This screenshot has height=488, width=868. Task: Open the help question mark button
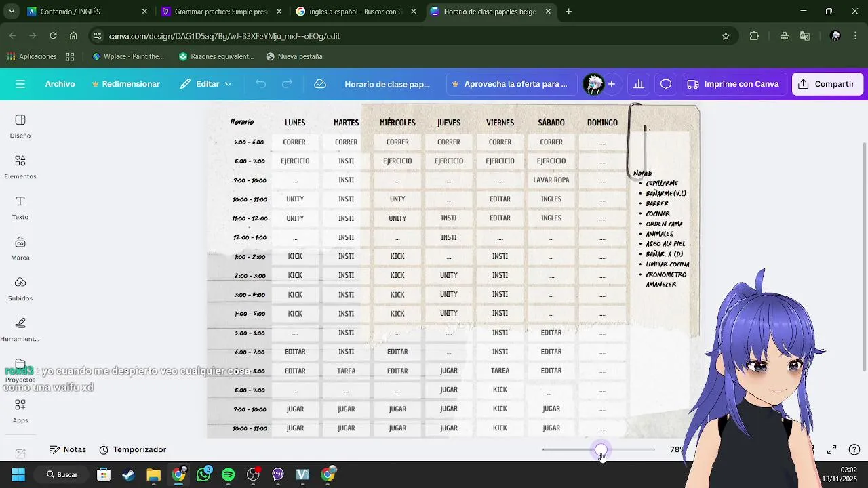tap(854, 449)
